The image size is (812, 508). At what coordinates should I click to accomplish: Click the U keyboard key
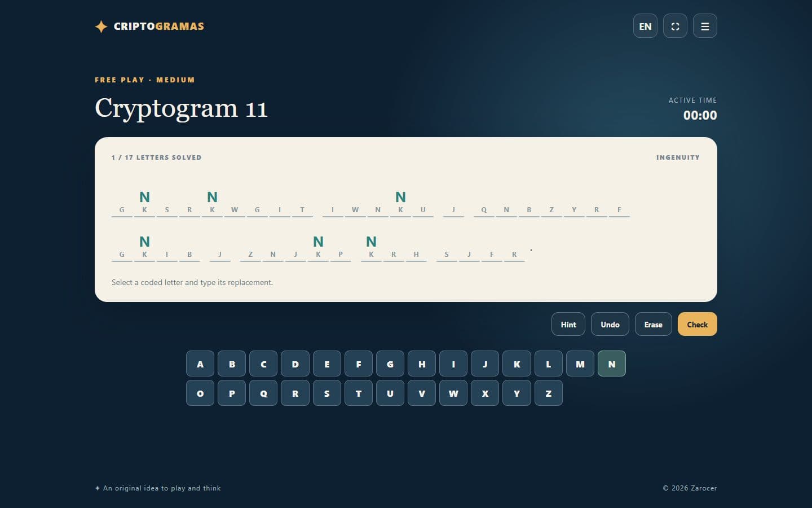click(x=390, y=393)
